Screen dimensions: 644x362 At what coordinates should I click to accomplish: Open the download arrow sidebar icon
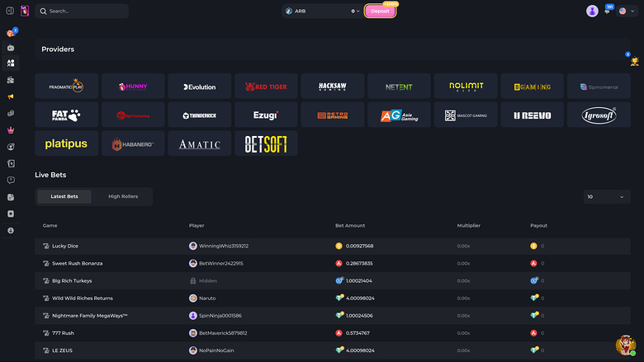click(11, 230)
